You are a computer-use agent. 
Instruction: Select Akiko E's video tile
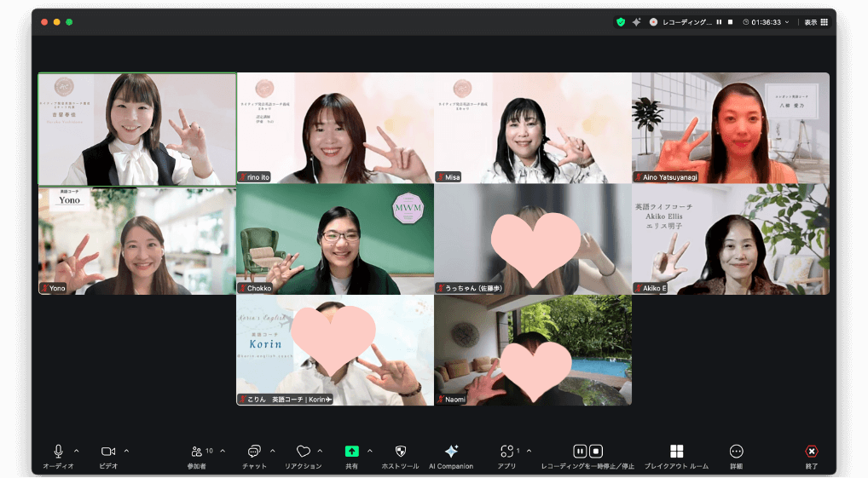click(730, 239)
